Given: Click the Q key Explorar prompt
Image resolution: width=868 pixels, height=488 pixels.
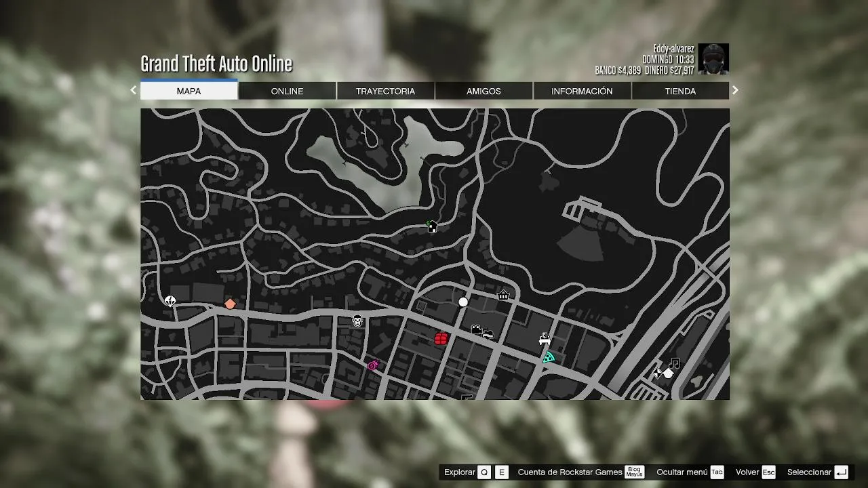Looking at the screenshot, I should click(x=484, y=472).
